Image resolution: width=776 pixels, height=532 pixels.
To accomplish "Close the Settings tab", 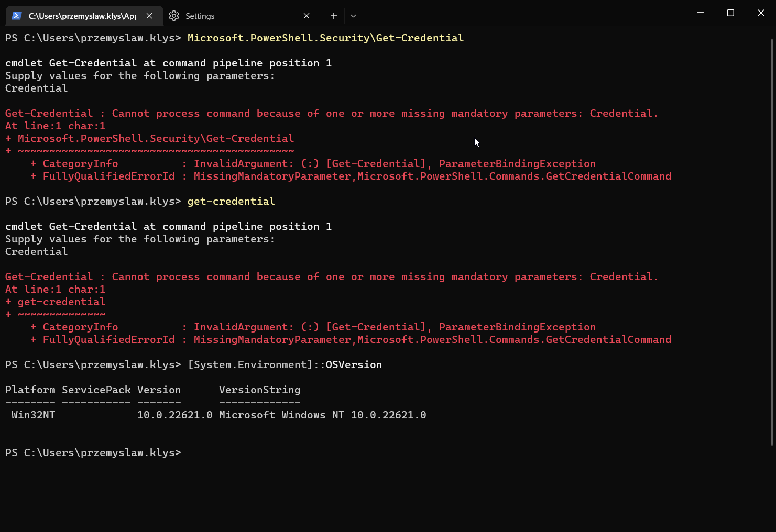I will click(307, 16).
